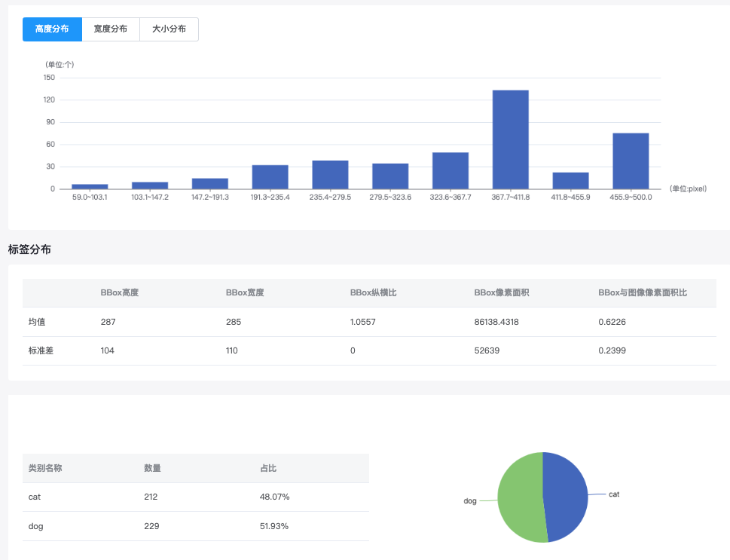
Task: Click standard deviation height 104
Action: tap(107, 350)
